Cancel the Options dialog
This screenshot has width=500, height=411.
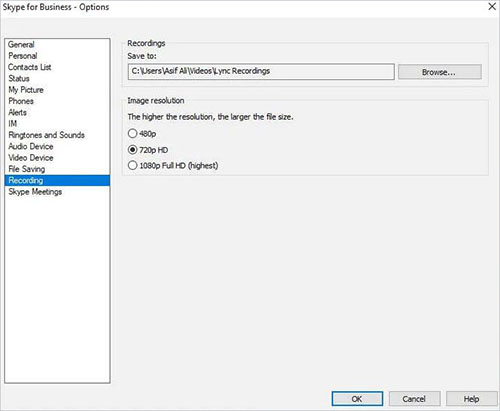click(414, 399)
